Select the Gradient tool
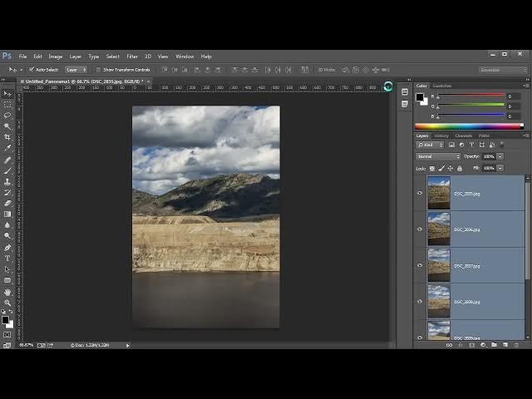Image resolution: width=532 pixels, height=399 pixels. coord(7,214)
